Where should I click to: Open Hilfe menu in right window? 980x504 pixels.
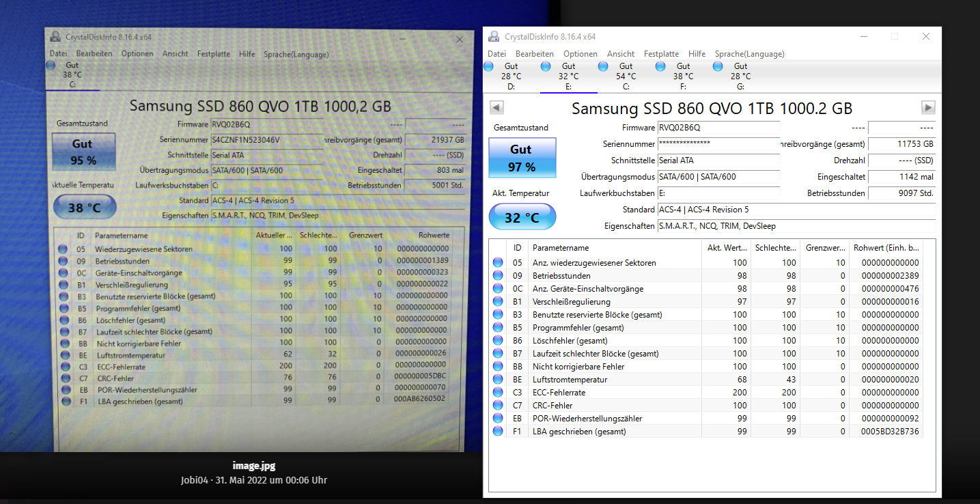coord(697,54)
